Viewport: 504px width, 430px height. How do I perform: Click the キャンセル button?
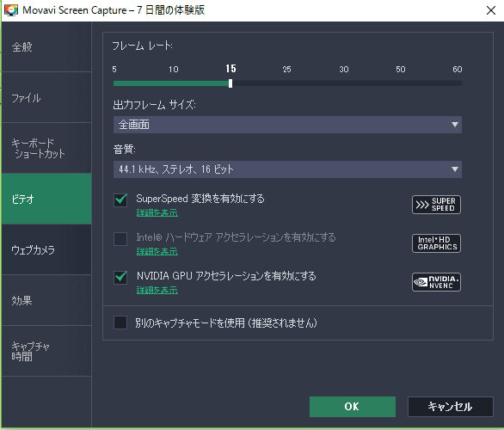pyautogui.click(x=451, y=407)
